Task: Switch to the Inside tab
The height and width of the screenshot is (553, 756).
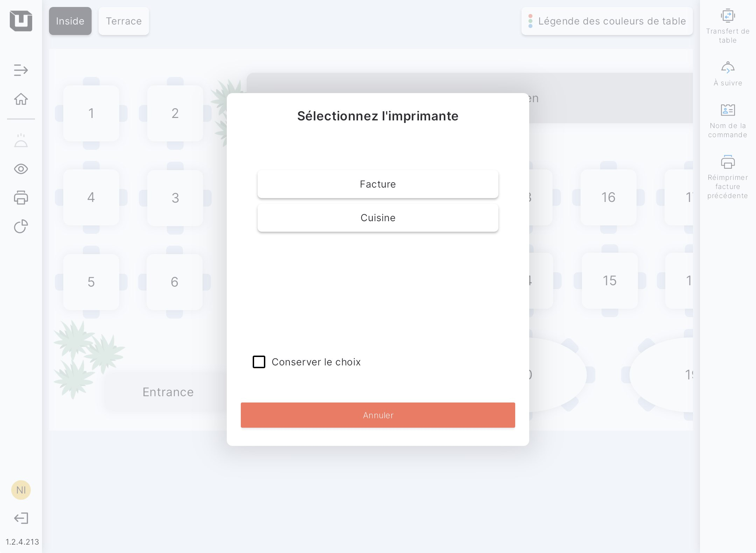Action: 70,21
